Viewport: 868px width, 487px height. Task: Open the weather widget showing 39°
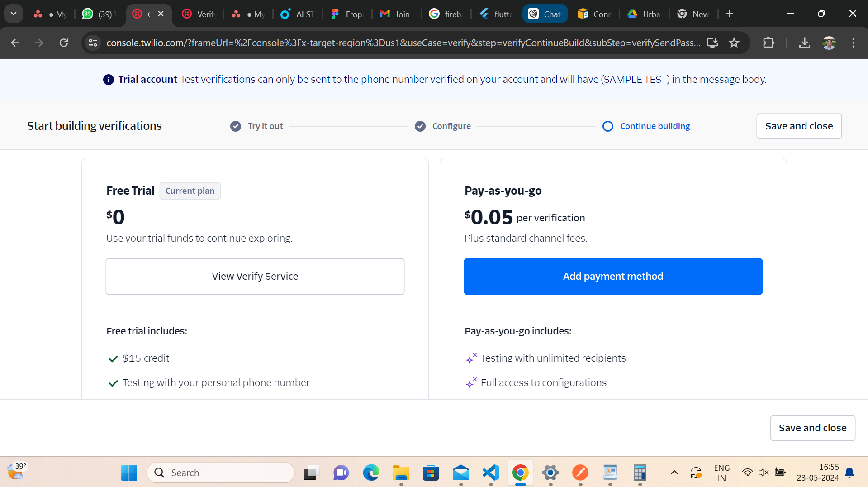click(17, 471)
